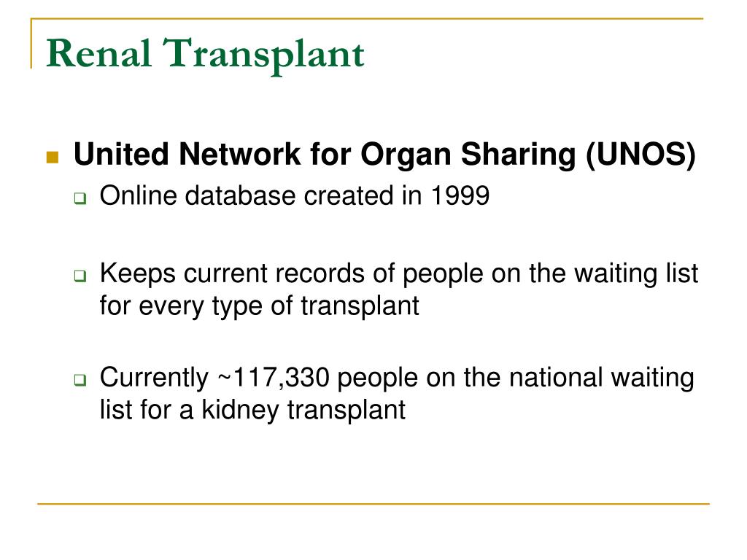The height and width of the screenshot is (560, 747).
Task: Click the year '1999'
Action: [x=460, y=195]
